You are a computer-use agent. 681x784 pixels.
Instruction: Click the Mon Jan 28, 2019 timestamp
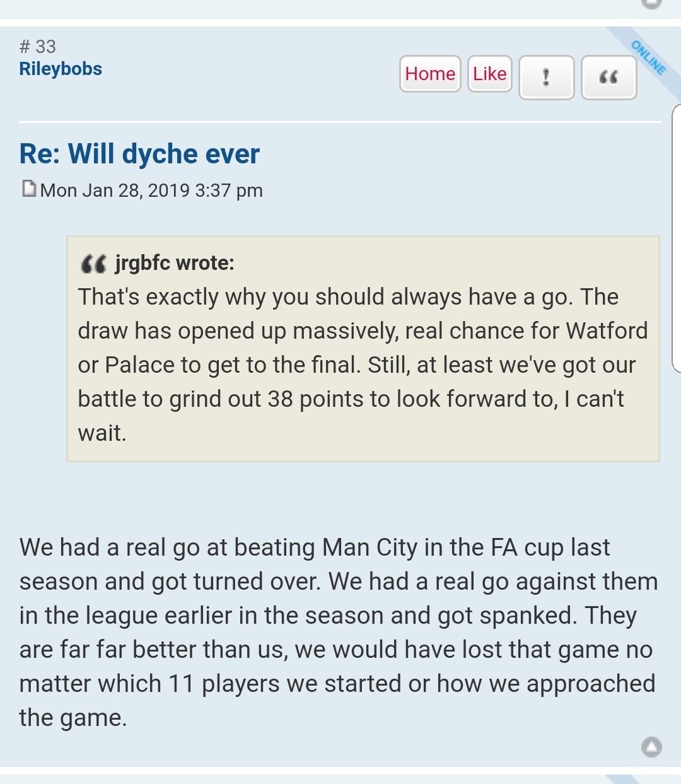[151, 190]
